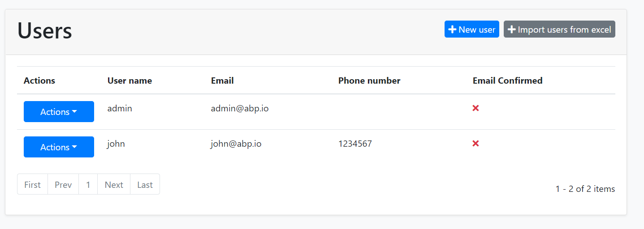Screen dimensions: 644x229
Task: Click the Email column header
Action: (x=222, y=81)
